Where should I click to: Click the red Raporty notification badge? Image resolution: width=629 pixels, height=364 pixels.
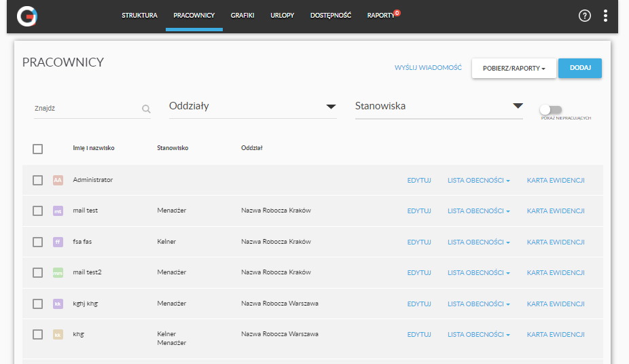click(397, 13)
